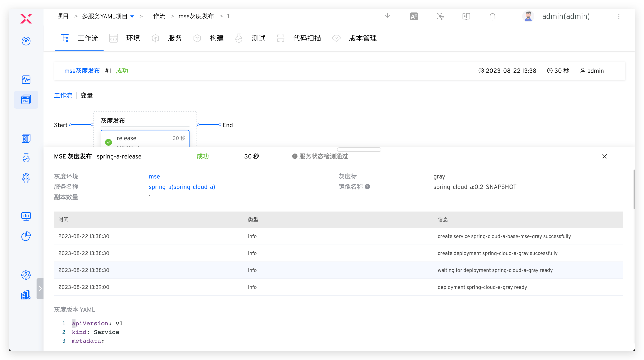Open the documentation book icon
Image resolution: width=644 pixels, height=360 pixels.
(466, 17)
